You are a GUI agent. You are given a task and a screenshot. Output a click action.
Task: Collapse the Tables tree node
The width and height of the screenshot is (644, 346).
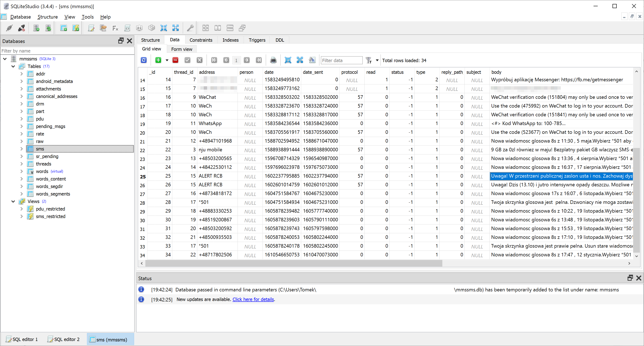(13, 66)
